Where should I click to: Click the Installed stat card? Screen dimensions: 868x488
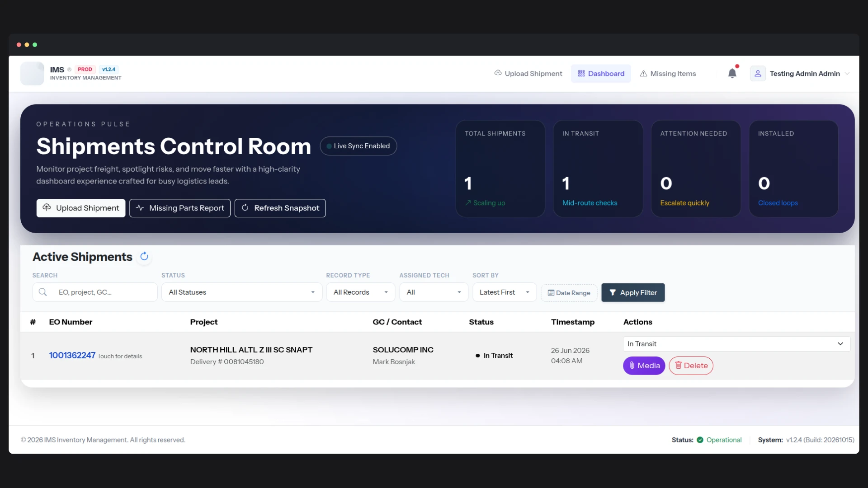pos(794,169)
